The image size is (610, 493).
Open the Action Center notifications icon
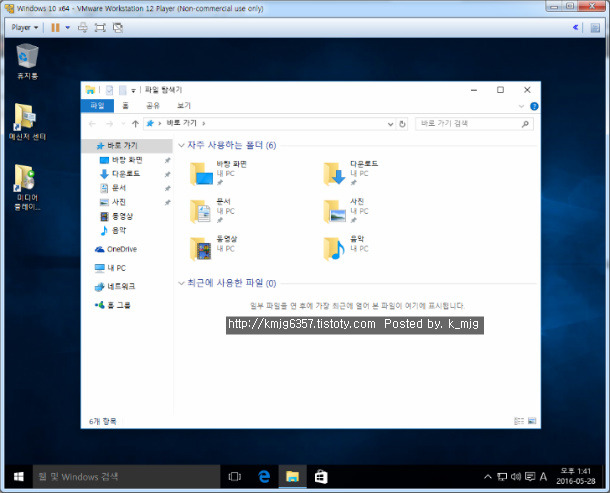529,477
